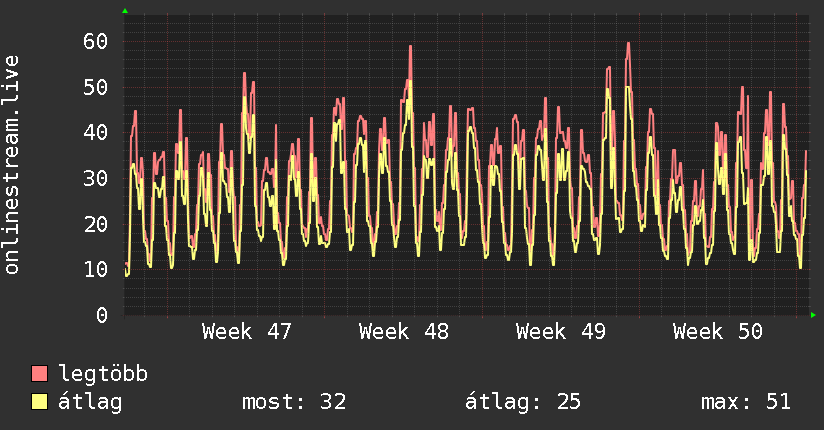Click the 60 y-axis tick label
The width and height of the screenshot is (824, 430).
pos(96,42)
